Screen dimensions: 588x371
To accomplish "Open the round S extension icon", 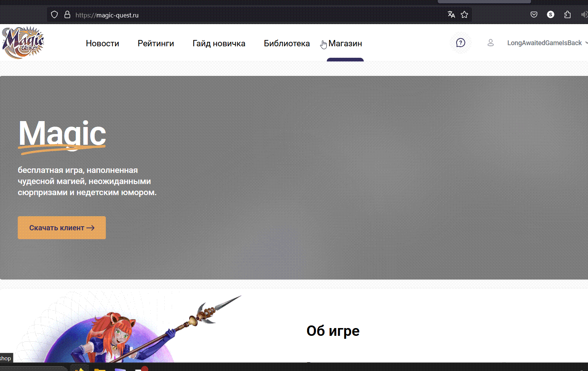I will 551,14.
